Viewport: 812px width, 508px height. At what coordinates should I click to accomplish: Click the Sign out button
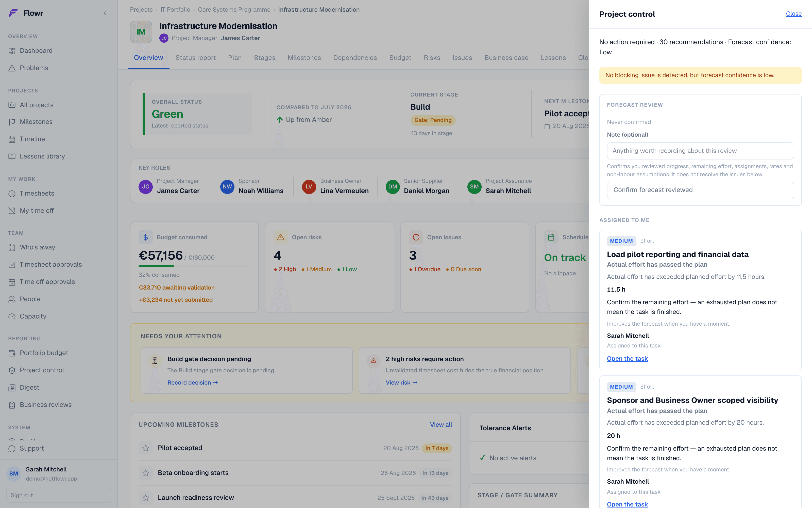click(58, 495)
